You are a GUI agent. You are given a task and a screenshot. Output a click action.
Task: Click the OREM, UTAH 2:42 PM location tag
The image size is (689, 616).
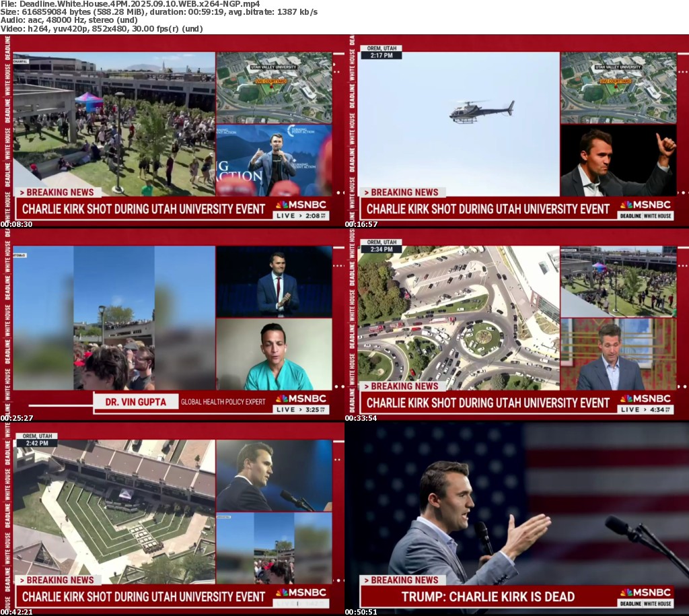37,440
